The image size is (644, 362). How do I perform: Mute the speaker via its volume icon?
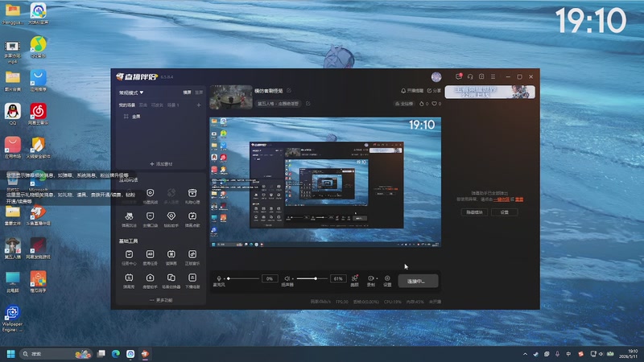click(x=287, y=278)
